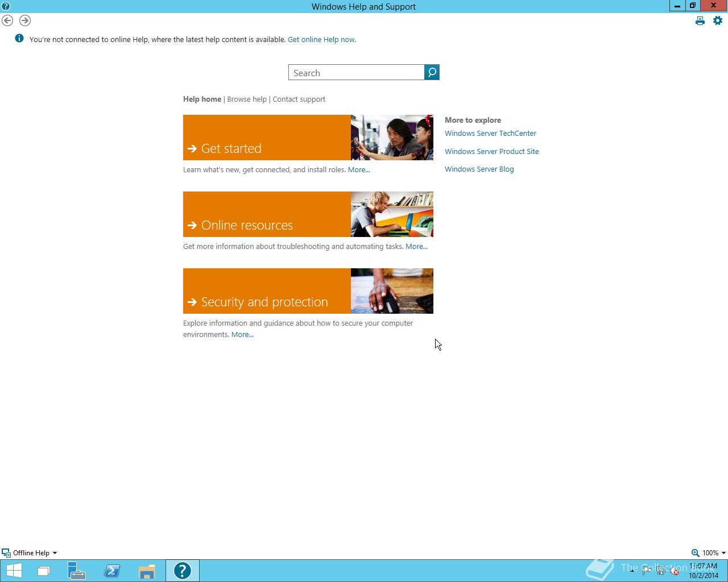Go back using the back arrow
Screen dimensions: 728x582
pos(7,20)
